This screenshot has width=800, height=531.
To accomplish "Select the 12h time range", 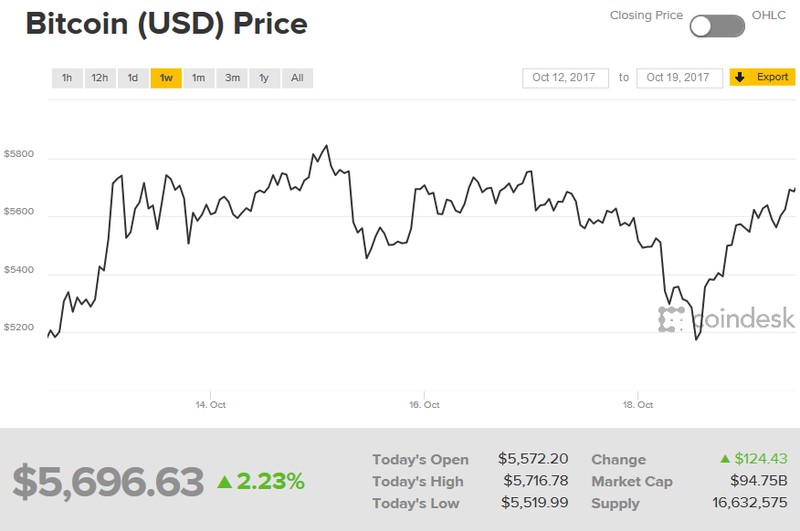I will [x=99, y=78].
